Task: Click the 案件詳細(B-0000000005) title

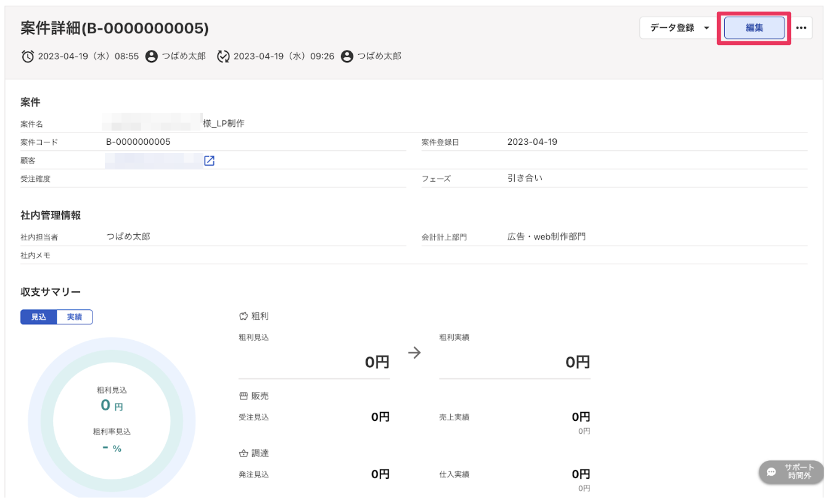Action: click(x=115, y=28)
